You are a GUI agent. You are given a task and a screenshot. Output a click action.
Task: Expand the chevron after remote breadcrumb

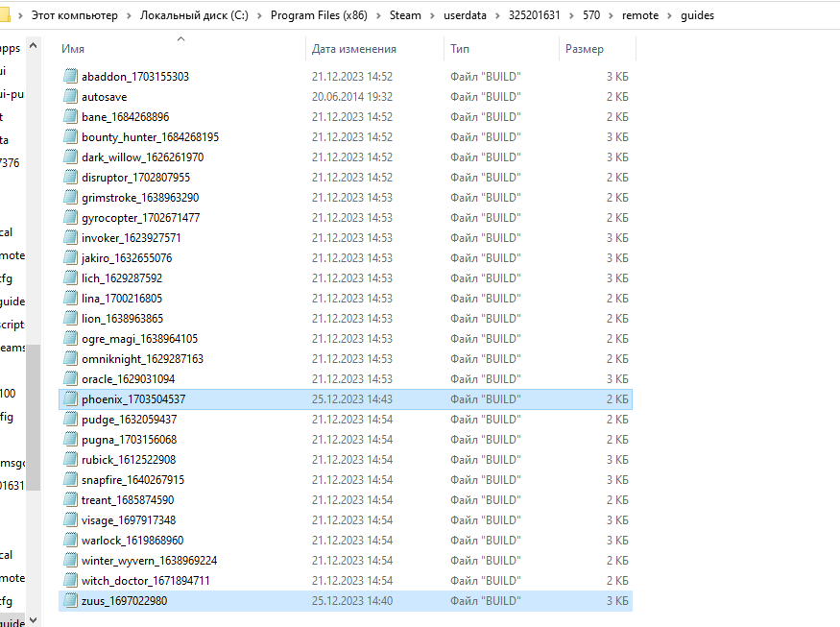click(x=670, y=15)
